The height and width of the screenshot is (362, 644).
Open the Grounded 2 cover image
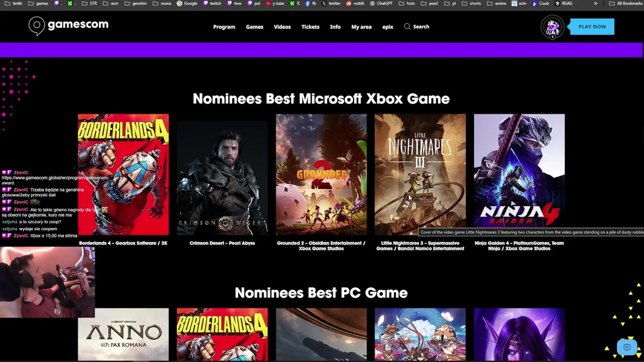pyautogui.click(x=321, y=174)
